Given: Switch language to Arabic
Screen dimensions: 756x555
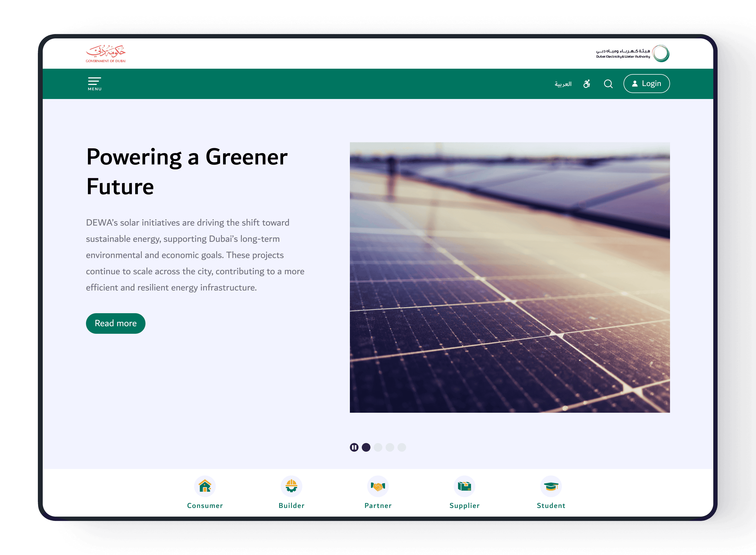Looking at the screenshot, I should tap(563, 84).
